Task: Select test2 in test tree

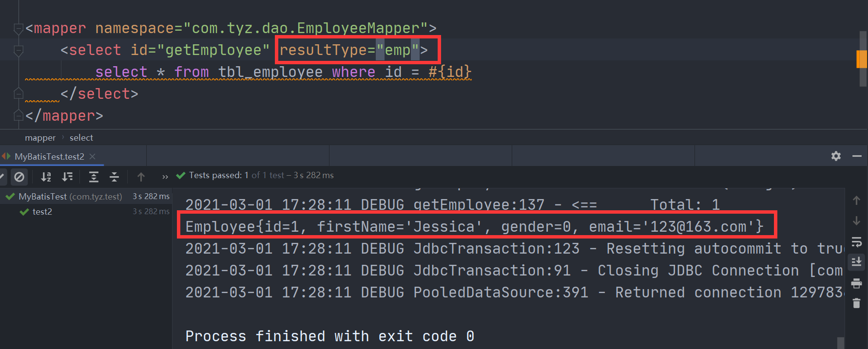Action: pyautogui.click(x=42, y=211)
